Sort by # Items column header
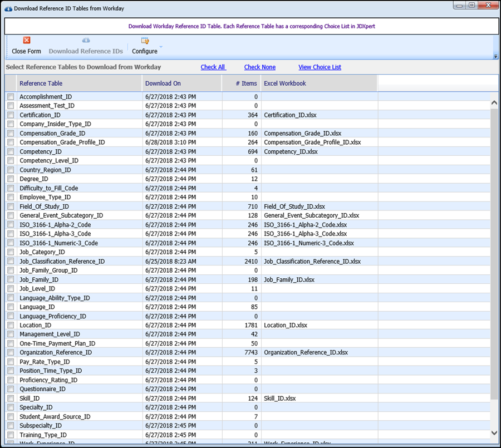Image resolution: width=501 pixels, height=448 pixels. point(242,83)
